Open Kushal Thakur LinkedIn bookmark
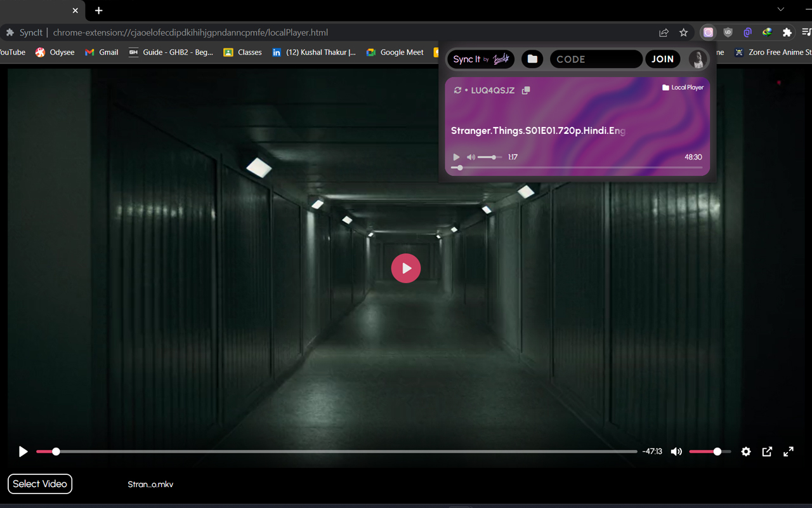 click(x=313, y=52)
